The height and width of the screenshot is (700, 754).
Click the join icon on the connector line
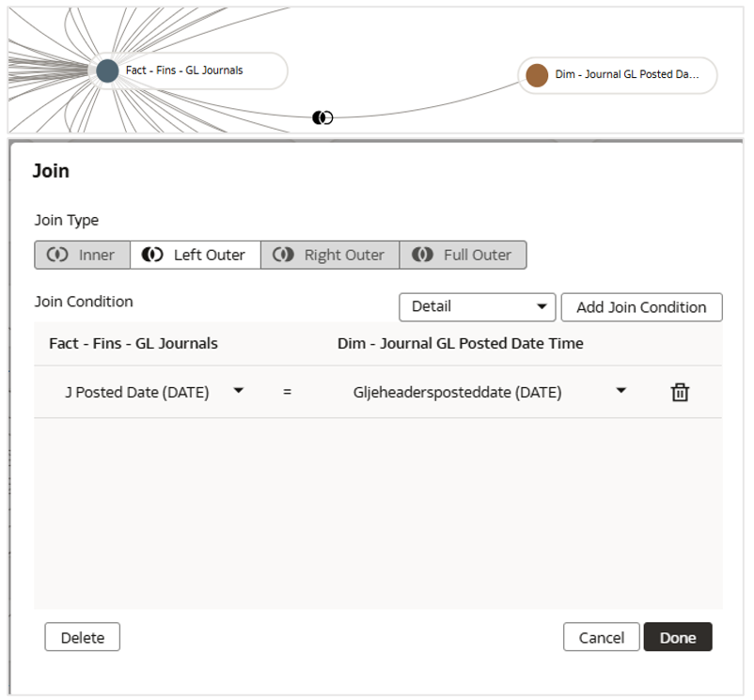click(322, 117)
